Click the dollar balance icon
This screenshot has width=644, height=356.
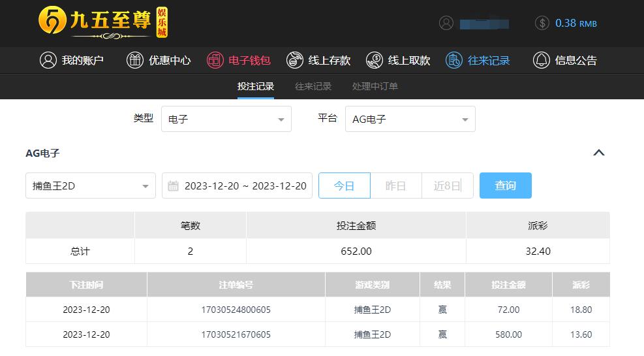click(x=542, y=23)
